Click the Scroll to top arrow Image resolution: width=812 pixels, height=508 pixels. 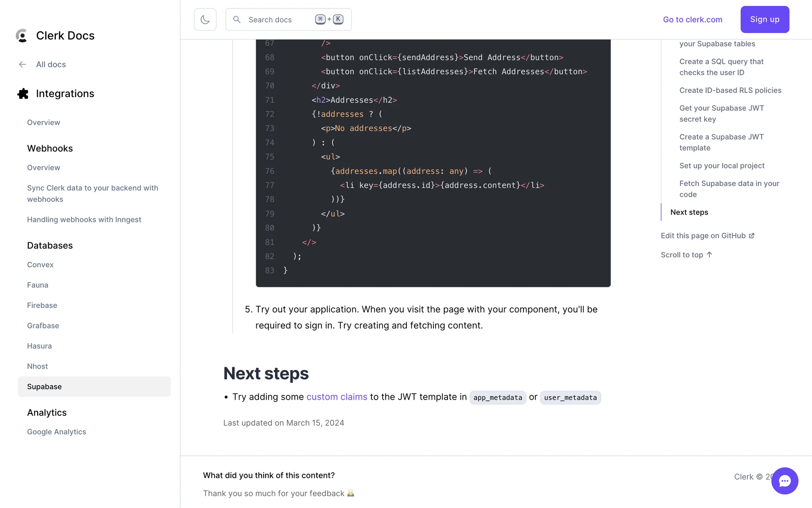[709, 254]
